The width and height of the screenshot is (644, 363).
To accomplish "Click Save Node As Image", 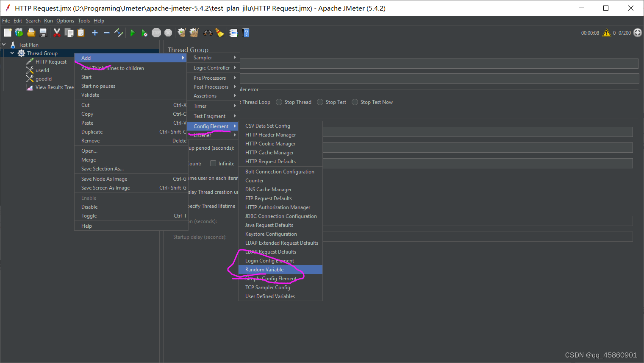I will point(131,179).
